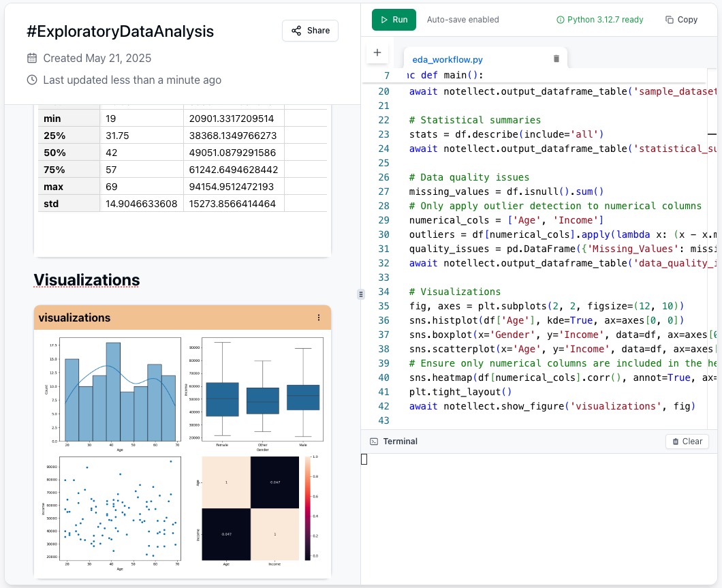The height and width of the screenshot is (588, 722).
Task: Run the Python script
Action: [x=394, y=20]
